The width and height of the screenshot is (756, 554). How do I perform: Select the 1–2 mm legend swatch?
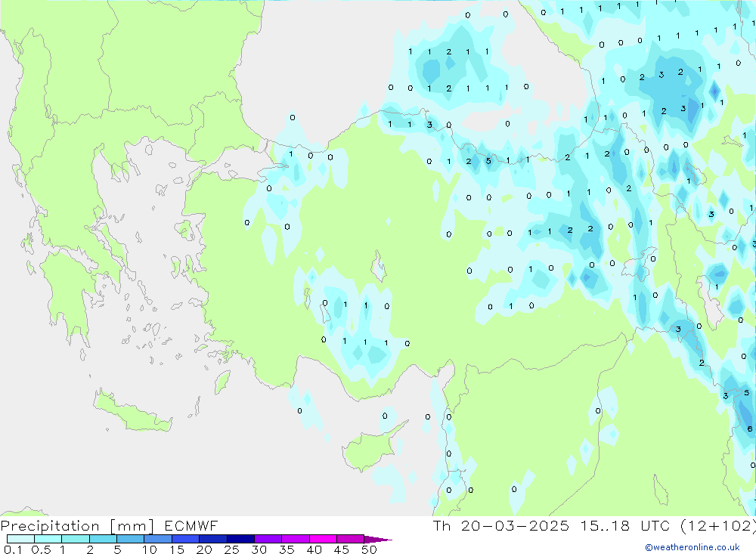(x=75, y=539)
